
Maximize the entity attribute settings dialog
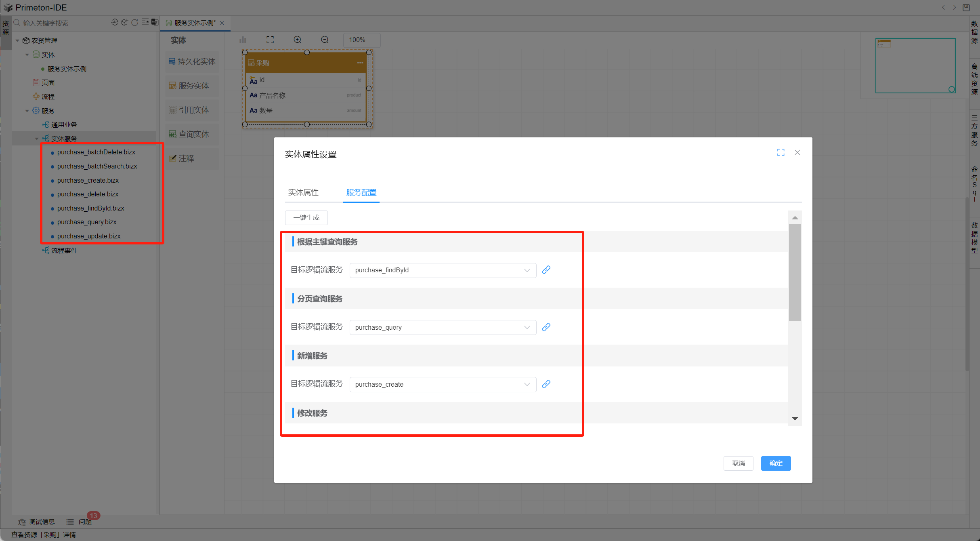click(x=781, y=152)
